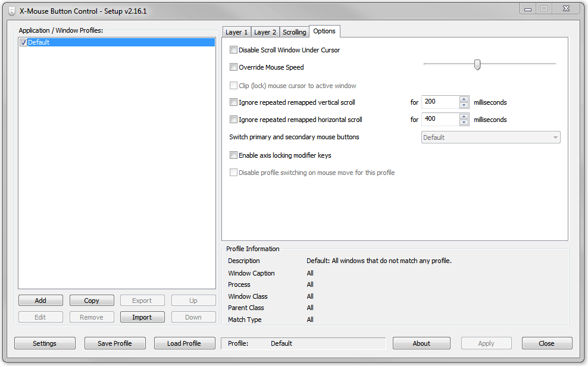Screen dimensions: 588x366
Task: Select the Options tab
Action: (324, 31)
